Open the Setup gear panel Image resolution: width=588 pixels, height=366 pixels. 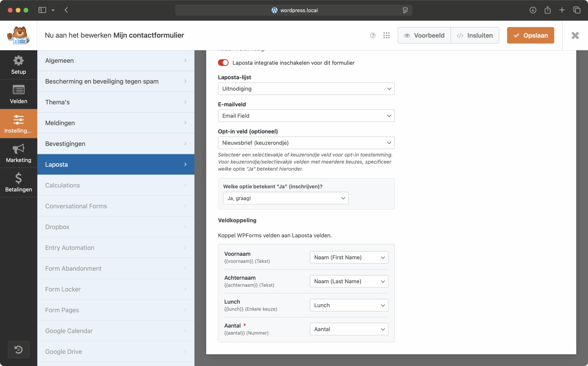(x=18, y=65)
